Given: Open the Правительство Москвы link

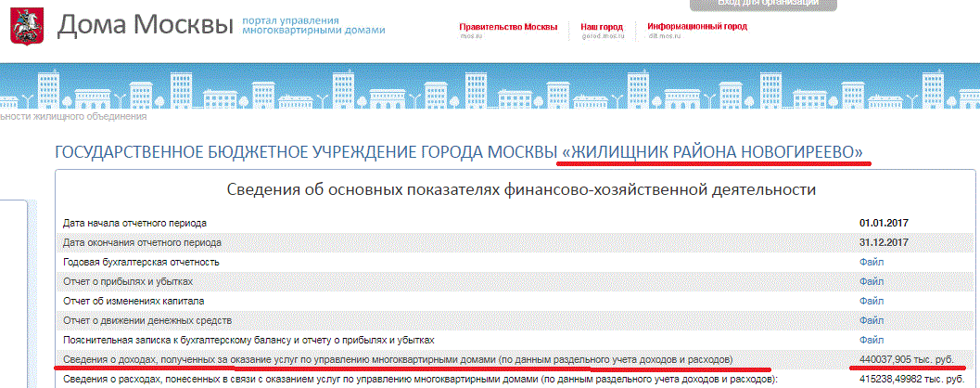Looking at the screenshot, I should pyautogui.click(x=508, y=27).
